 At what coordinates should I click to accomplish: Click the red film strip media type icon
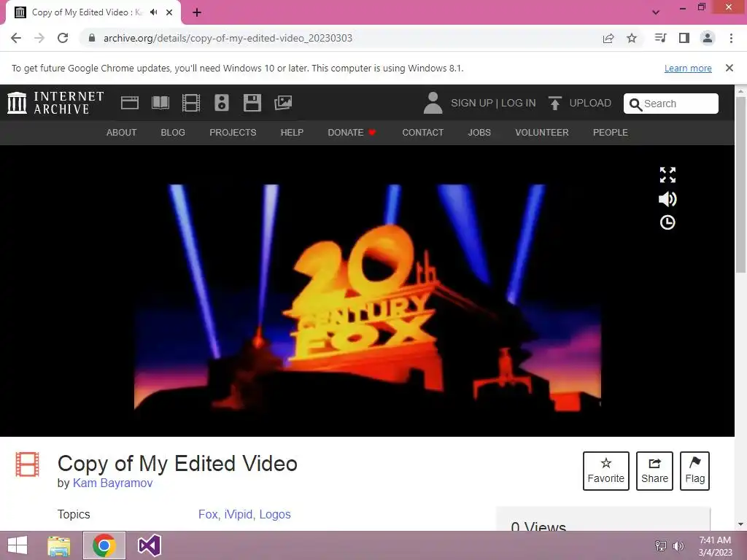(x=27, y=464)
